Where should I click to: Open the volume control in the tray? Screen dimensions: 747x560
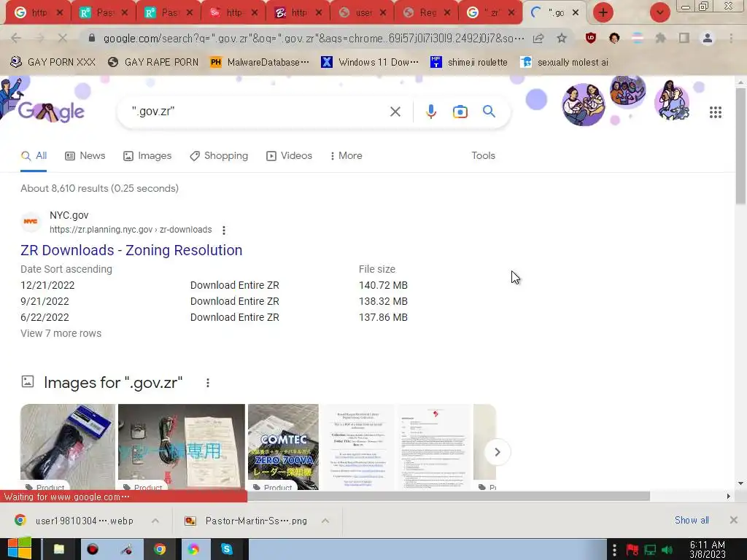[x=667, y=550]
